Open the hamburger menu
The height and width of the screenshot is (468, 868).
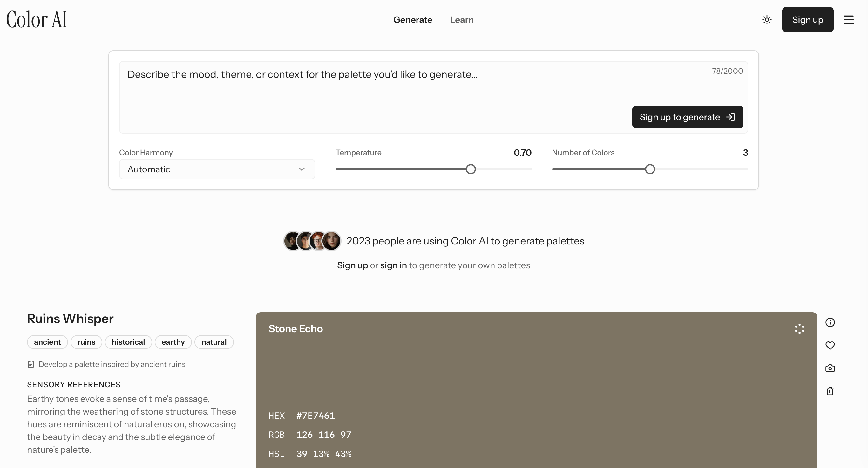tap(848, 20)
